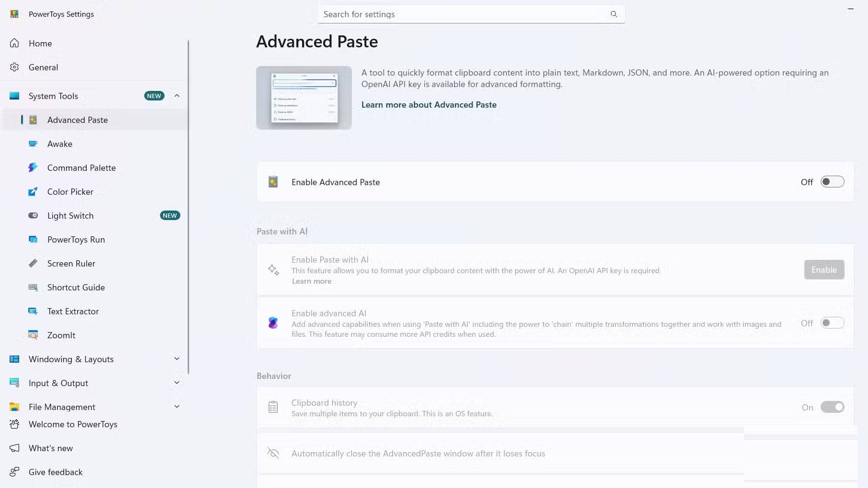Expand the Windowing & Layouts chevron
The height and width of the screenshot is (488, 868).
click(x=177, y=359)
